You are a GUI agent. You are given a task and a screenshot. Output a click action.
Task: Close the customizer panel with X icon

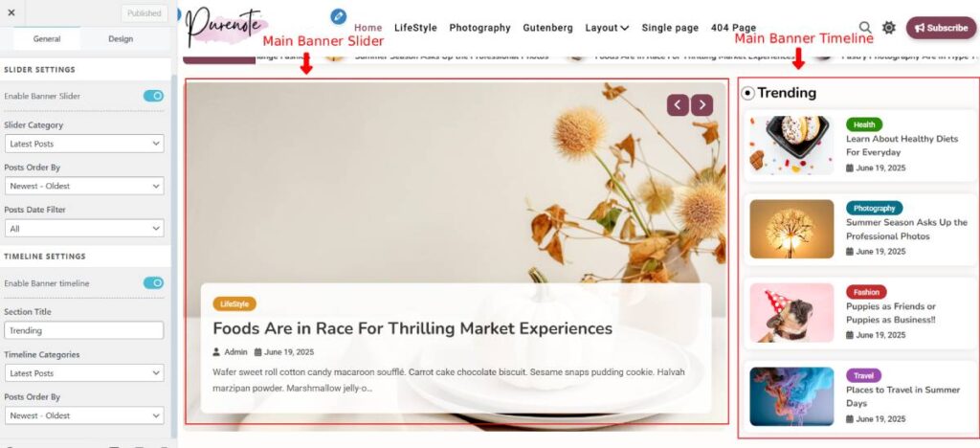[x=11, y=12]
